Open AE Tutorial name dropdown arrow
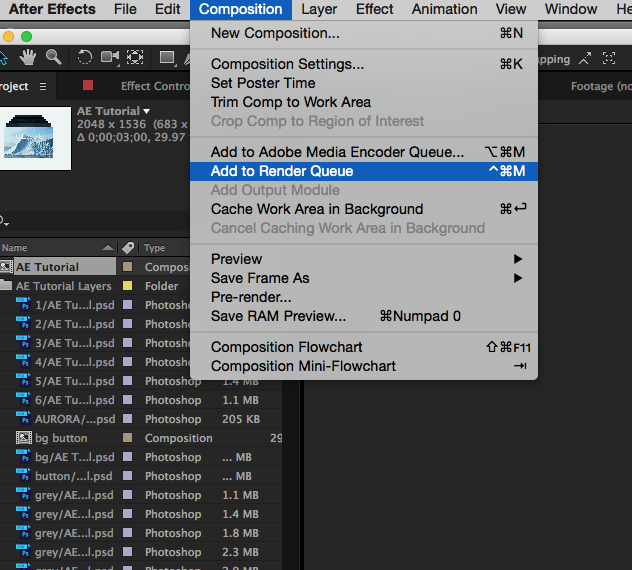Image resolution: width=632 pixels, height=570 pixels. pyautogui.click(x=146, y=111)
